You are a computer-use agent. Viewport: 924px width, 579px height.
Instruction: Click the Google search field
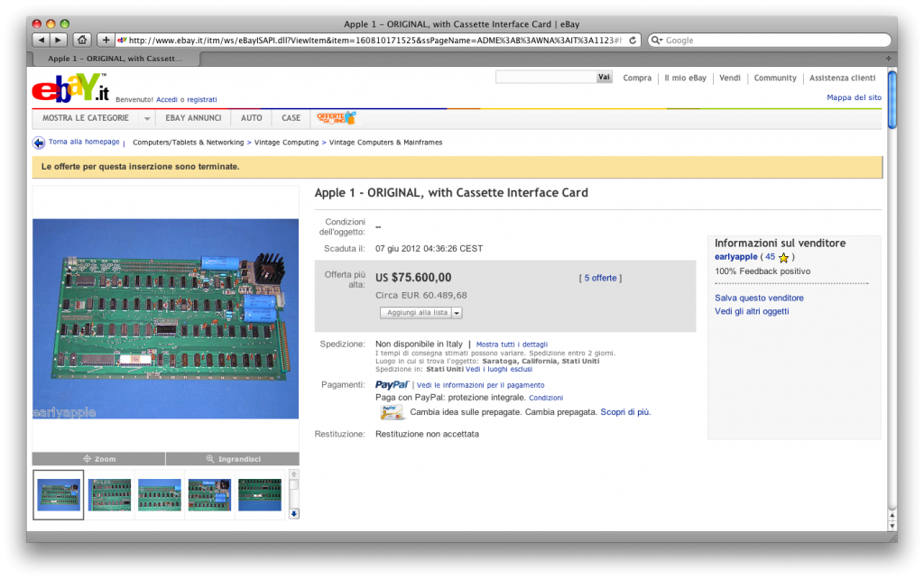click(x=769, y=40)
